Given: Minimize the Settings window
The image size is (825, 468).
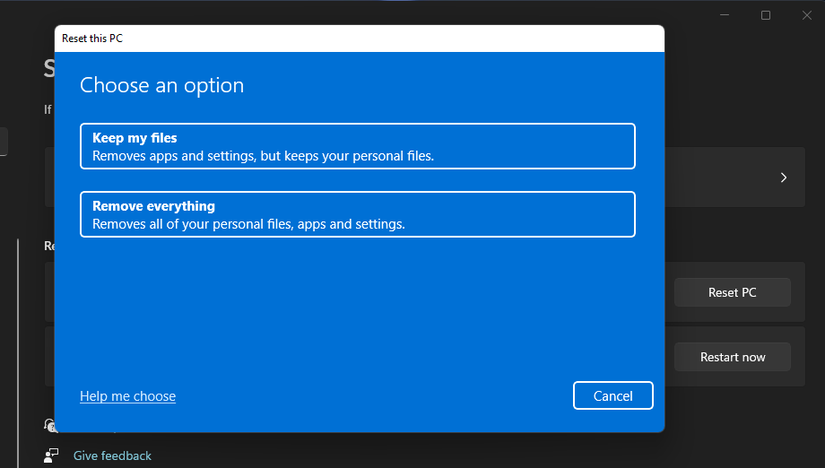Looking at the screenshot, I should pyautogui.click(x=725, y=15).
